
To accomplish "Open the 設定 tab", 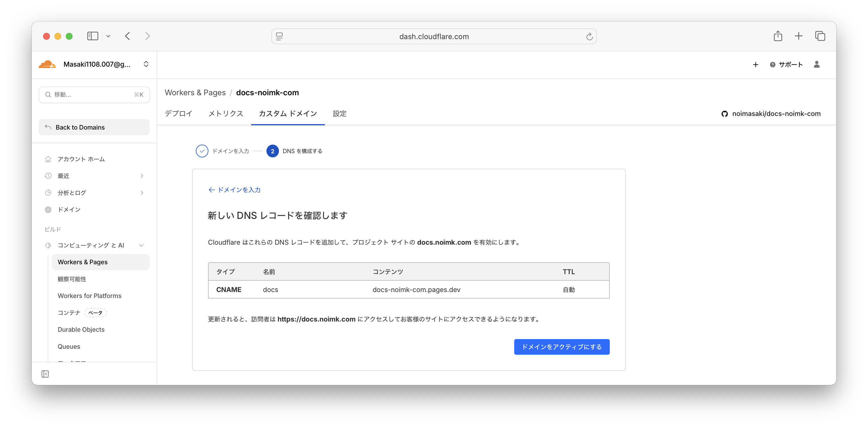I will (339, 114).
